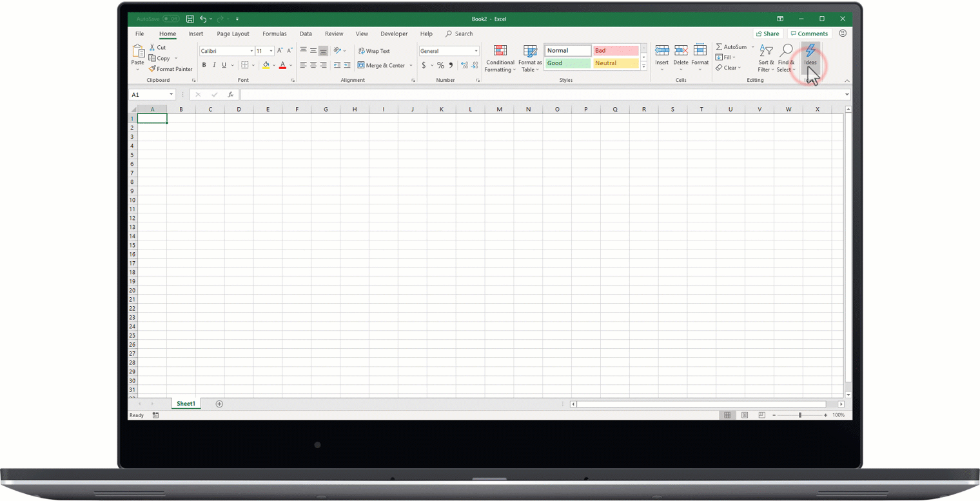Open the Comments button
Screen dimensions: 980x501
coord(809,34)
